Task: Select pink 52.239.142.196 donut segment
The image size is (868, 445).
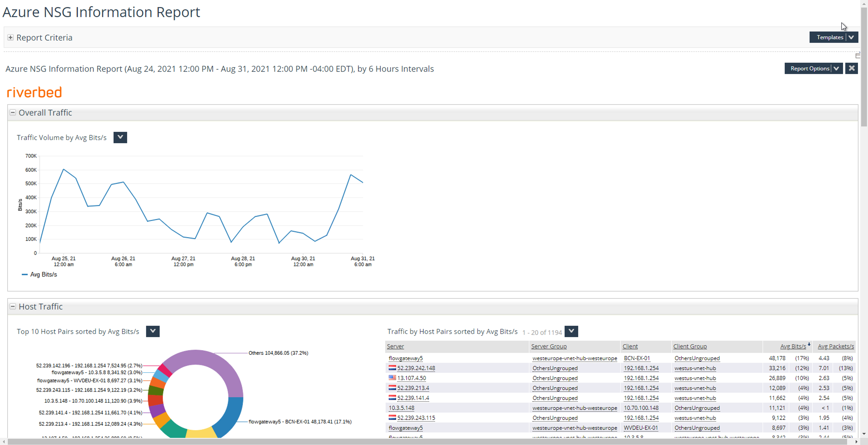Action: click(x=165, y=370)
